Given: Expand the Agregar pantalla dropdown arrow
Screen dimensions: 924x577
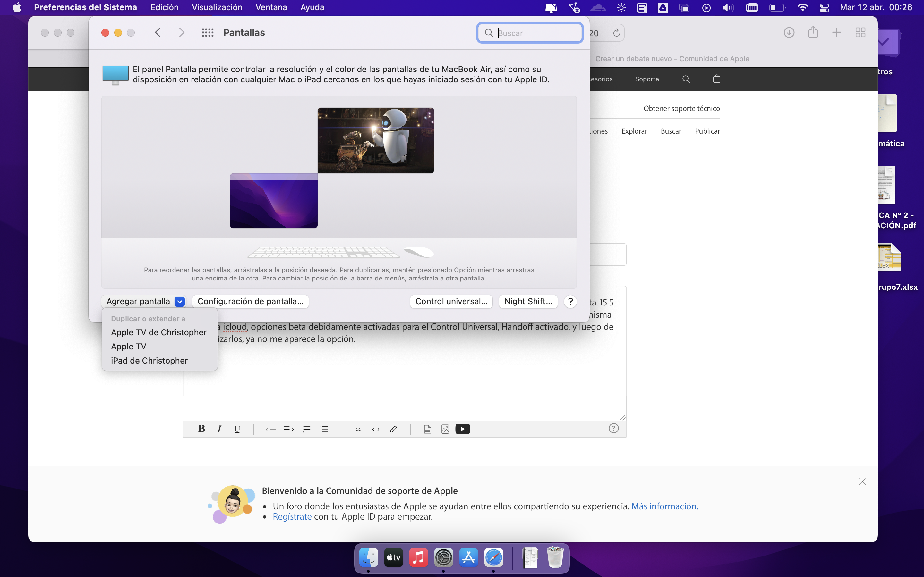Looking at the screenshot, I should (x=179, y=301).
